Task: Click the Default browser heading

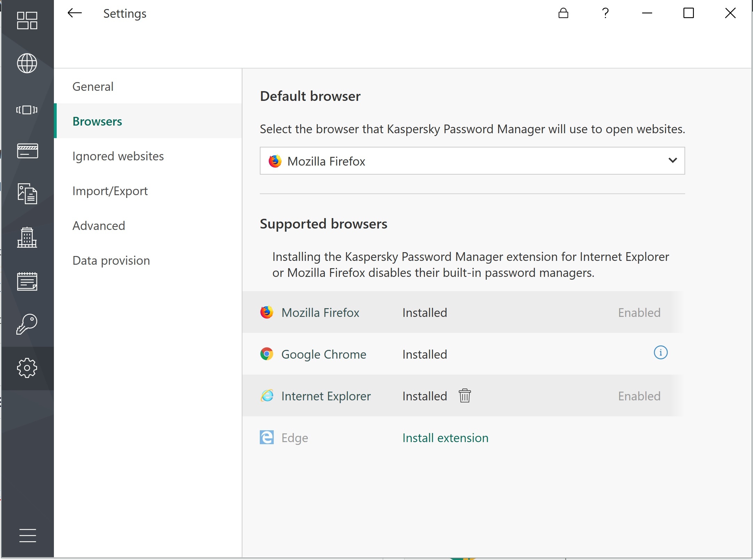Action: tap(310, 96)
